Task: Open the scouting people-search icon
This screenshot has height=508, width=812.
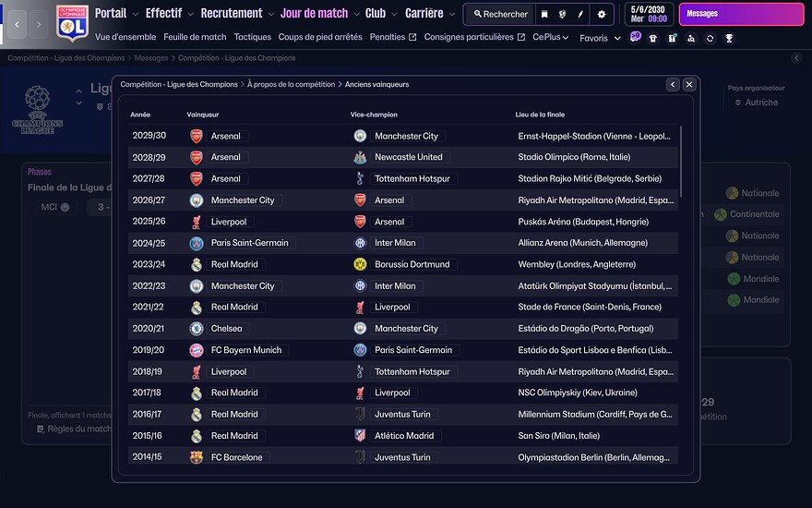Action: (691, 39)
